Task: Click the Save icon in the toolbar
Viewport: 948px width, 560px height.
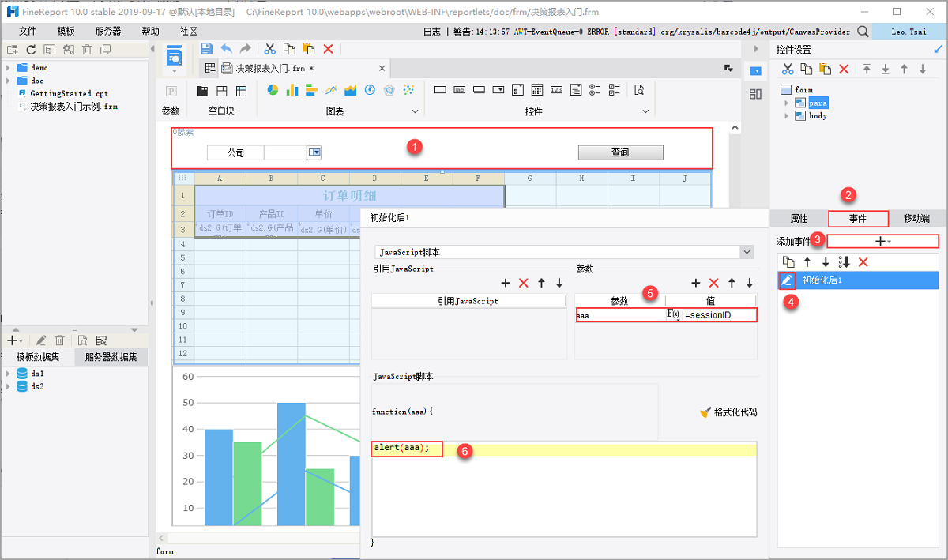Action: 207,48
